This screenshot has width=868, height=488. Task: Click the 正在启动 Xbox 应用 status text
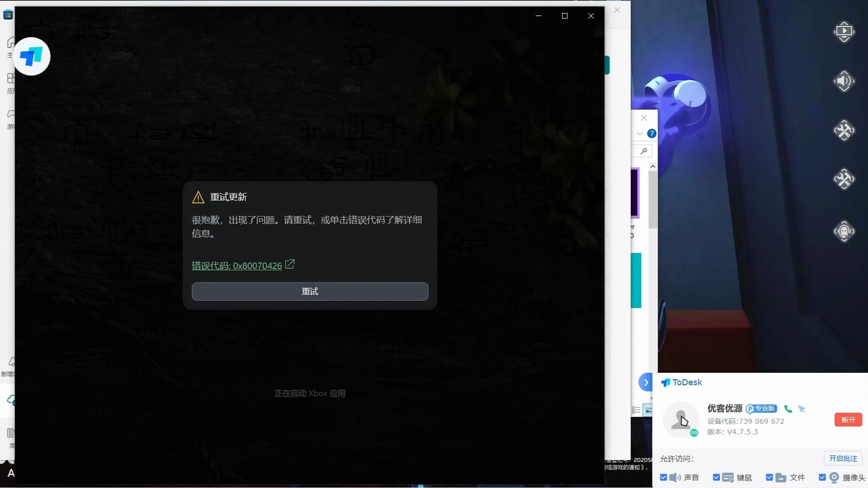tap(310, 393)
